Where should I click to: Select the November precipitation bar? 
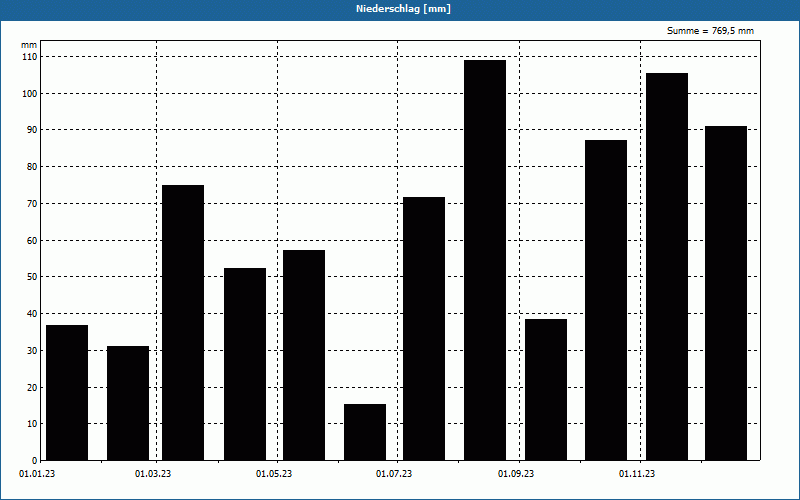pos(667,267)
